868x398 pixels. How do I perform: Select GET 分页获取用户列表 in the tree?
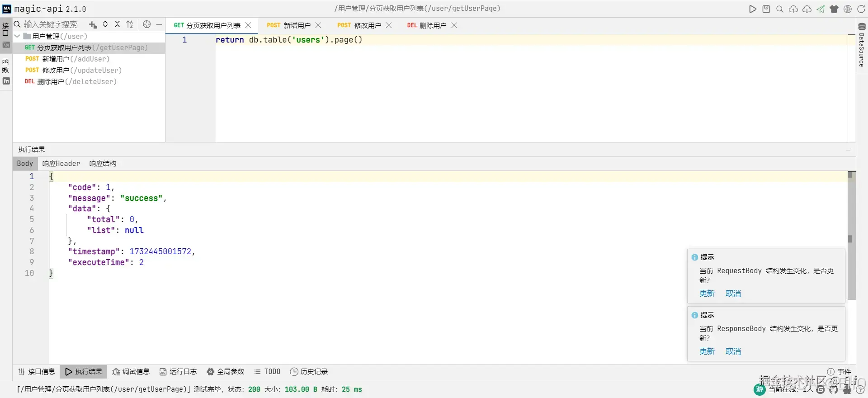click(89, 47)
